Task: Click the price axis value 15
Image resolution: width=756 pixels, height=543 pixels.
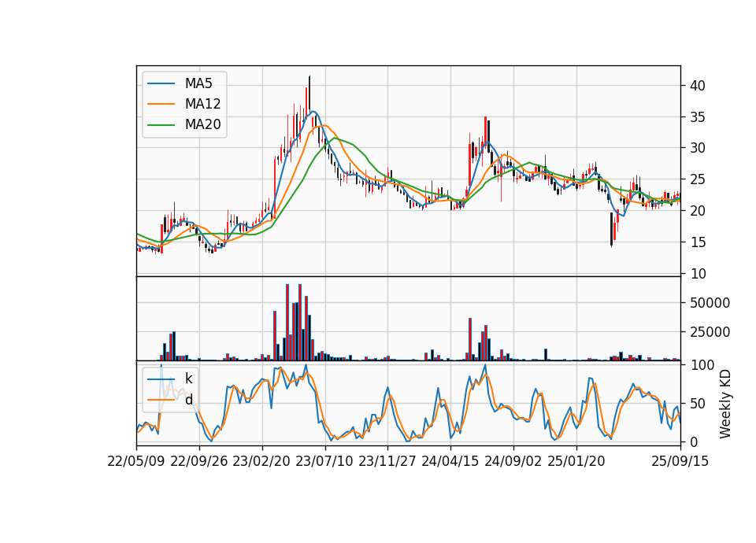Action: pyautogui.click(x=698, y=242)
